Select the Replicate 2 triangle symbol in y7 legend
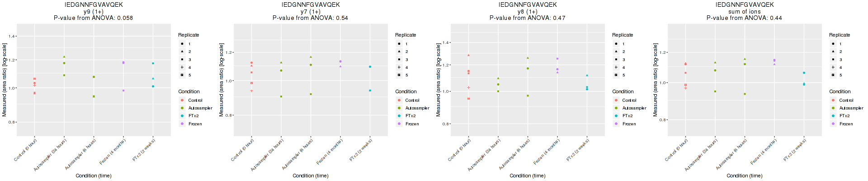 399,52
